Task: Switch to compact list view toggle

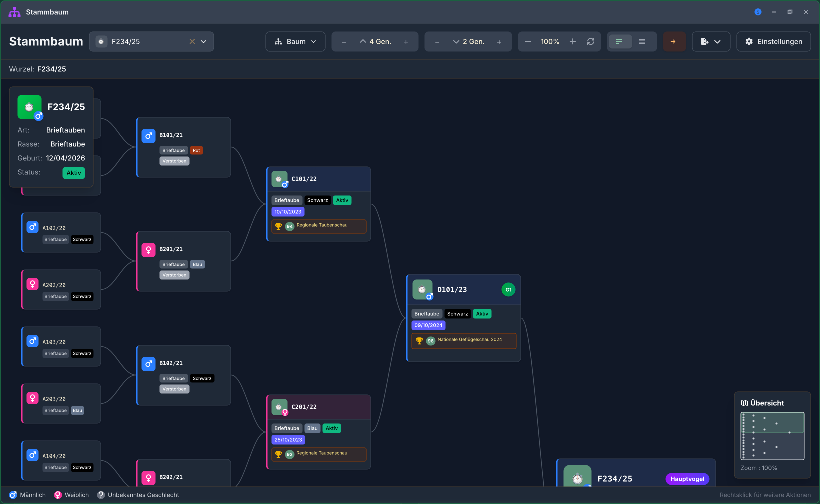Action: click(642, 42)
